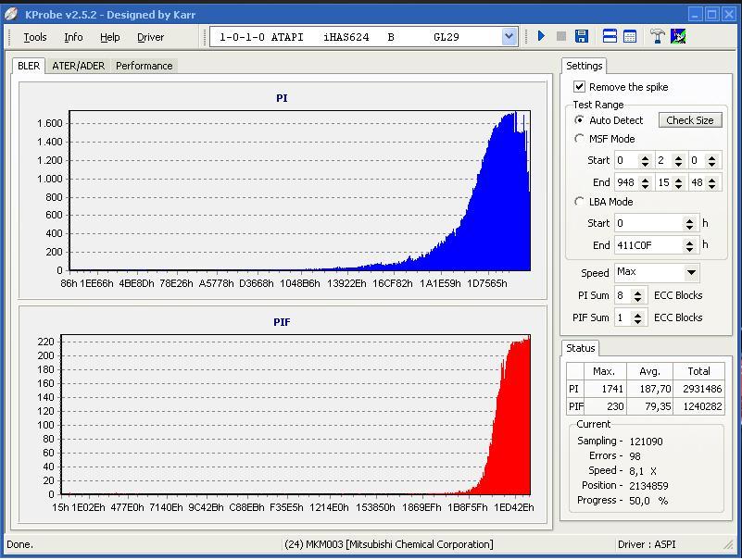Viewport: 742px width, 560px height.
Task: Open the hammer tools icon
Action: pos(658,37)
